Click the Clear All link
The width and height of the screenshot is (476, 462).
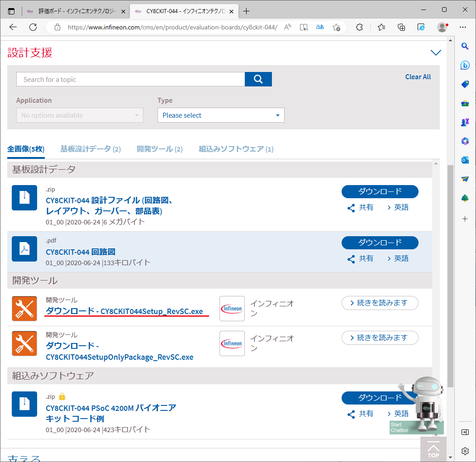pos(418,77)
